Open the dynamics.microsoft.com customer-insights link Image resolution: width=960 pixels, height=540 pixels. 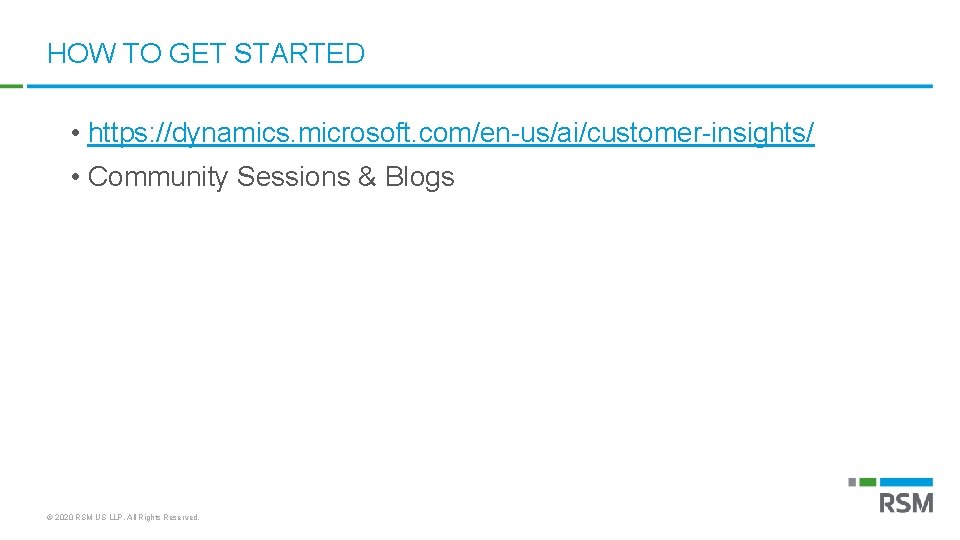coord(450,132)
